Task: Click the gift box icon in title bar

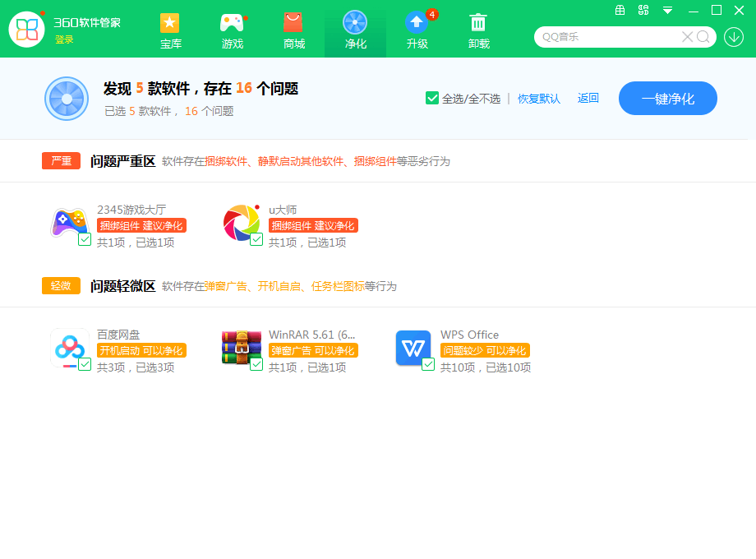Action: pos(620,10)
